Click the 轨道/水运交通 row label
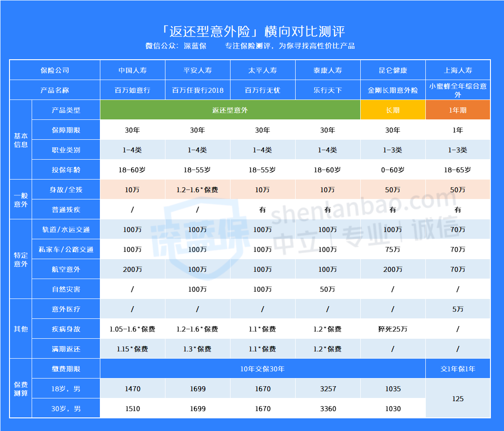 [x=66, y=230]
